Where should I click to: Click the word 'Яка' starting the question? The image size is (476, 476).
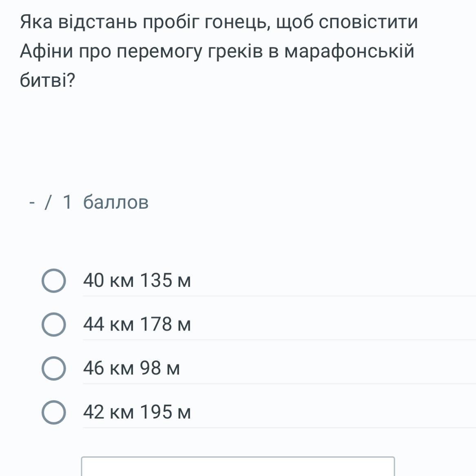click(x=36, y=22)
